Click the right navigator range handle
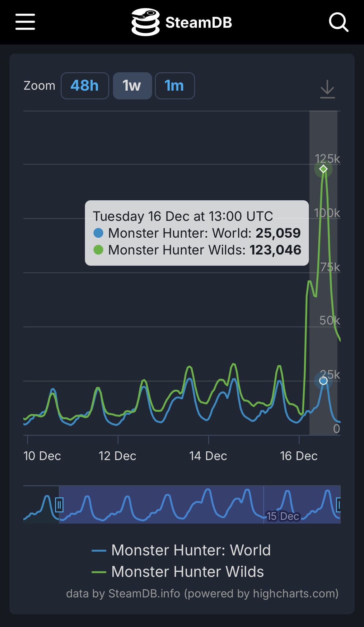 click(x=339, y=505)
